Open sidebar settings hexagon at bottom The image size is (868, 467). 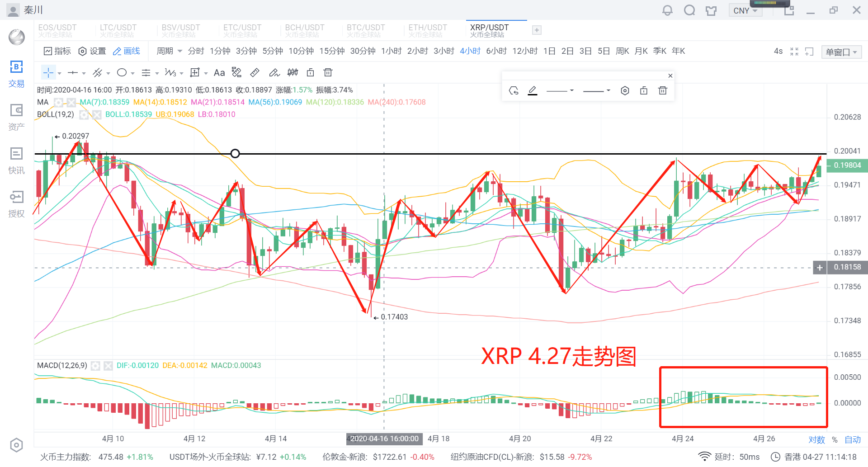[16, 445]
